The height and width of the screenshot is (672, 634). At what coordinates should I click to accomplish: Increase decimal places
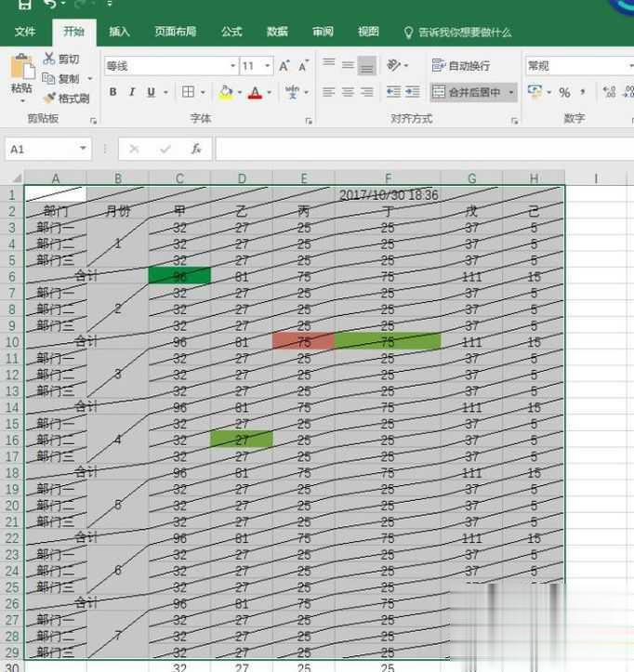609,92
